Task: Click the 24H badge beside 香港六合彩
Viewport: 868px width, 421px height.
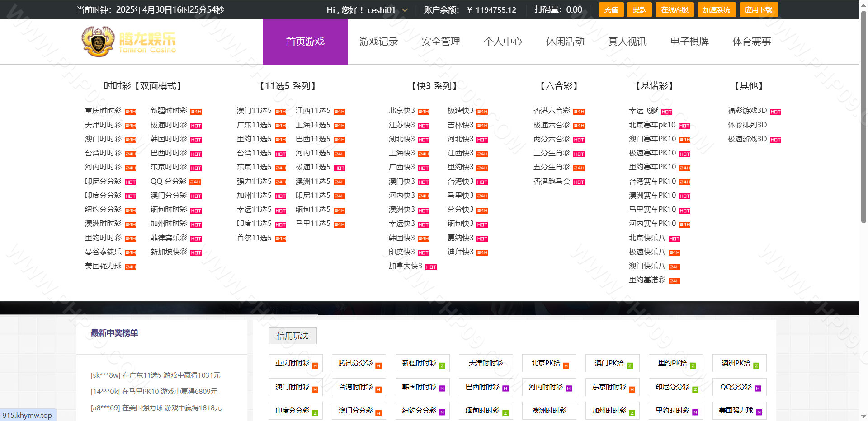Action: 579,112
